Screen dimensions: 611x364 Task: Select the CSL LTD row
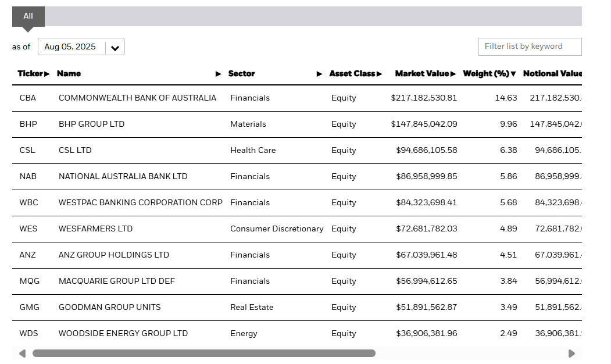coord(75,151)
